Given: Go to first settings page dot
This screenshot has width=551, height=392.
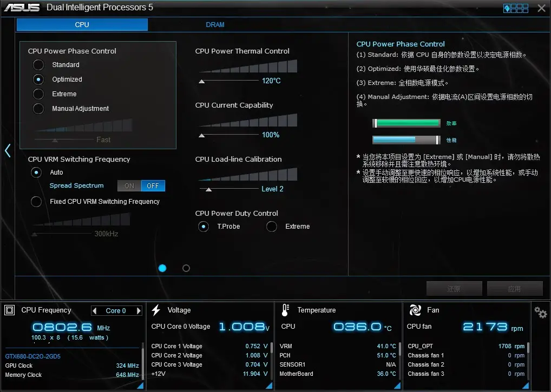Looking at the screenshot, I should click(x=162, y=268).
